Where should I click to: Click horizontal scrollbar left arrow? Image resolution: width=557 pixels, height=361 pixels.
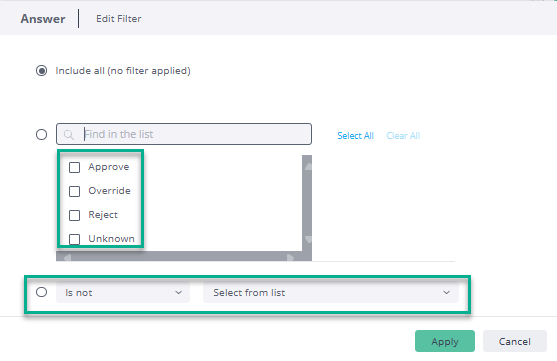click(67, 257)
